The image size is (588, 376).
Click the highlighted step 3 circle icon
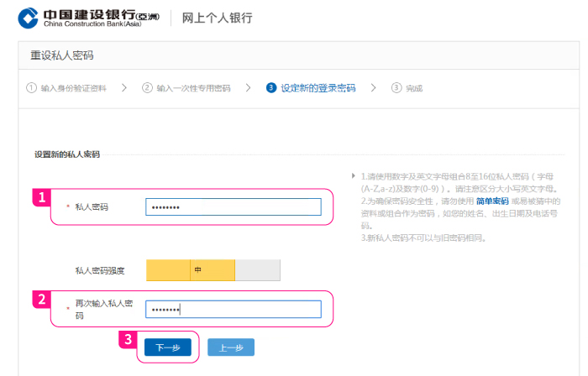coord(271,87)
